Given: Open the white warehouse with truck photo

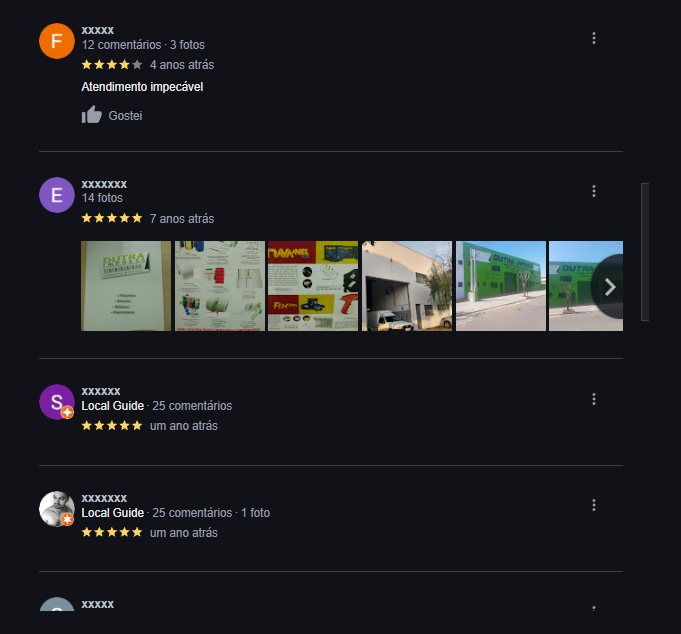Looking at the screenshot, I should pyautogui.click(x=407, y=286).
